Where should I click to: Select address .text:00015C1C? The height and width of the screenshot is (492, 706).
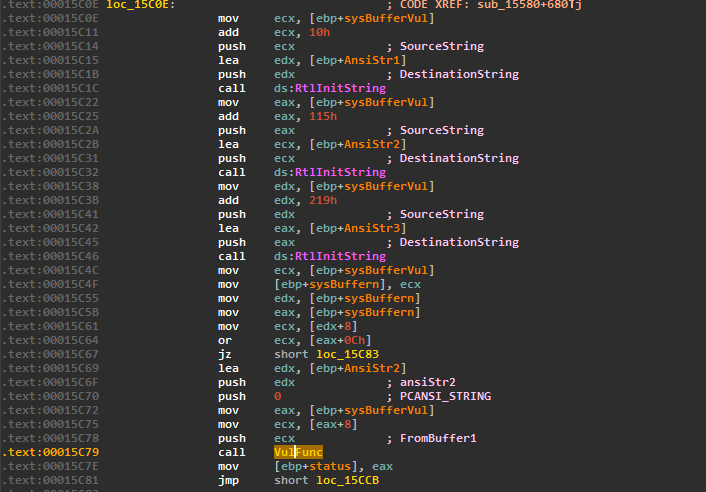tap(50, 88)
